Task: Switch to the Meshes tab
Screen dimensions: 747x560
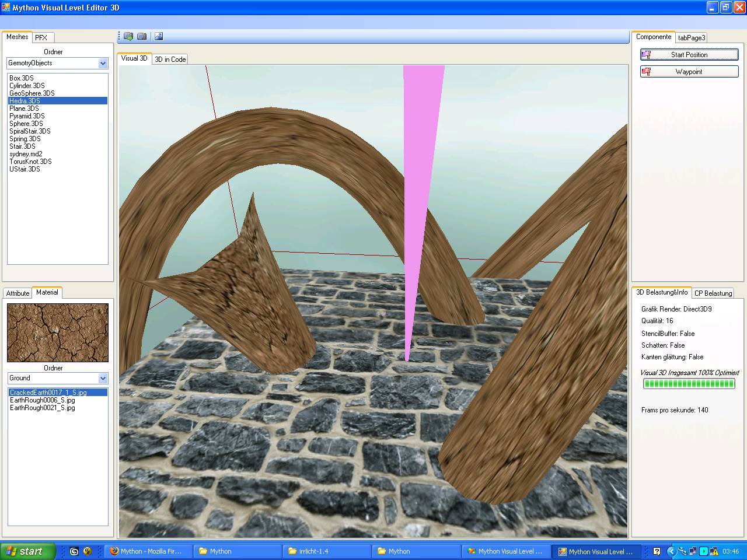Action: [x=17, y=37]
